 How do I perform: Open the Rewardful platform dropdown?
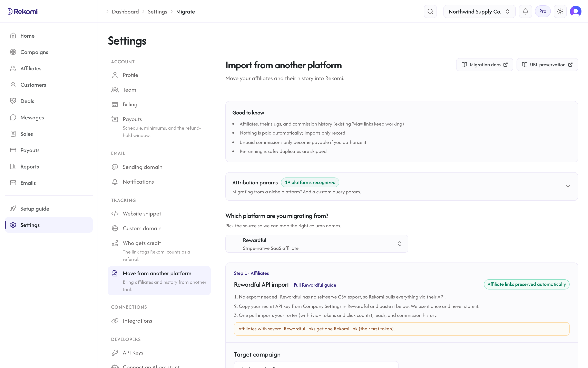[317, 244]
